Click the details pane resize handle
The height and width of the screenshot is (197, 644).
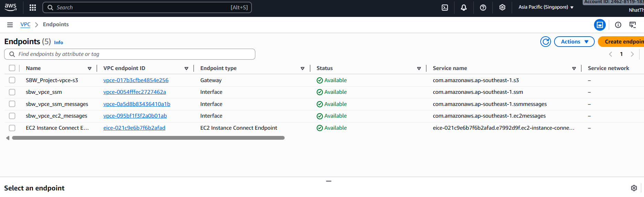click(329, 181)
